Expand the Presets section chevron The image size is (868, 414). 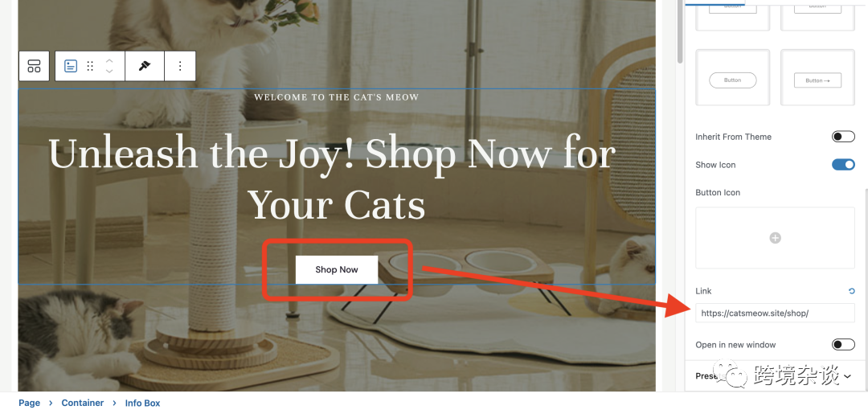(x=848, y=376)
